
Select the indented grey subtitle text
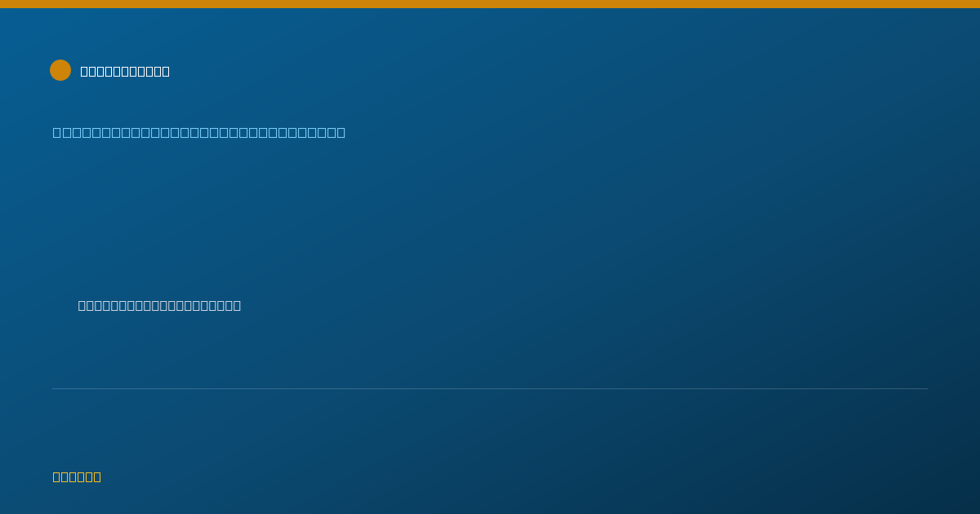coord(159,305)
